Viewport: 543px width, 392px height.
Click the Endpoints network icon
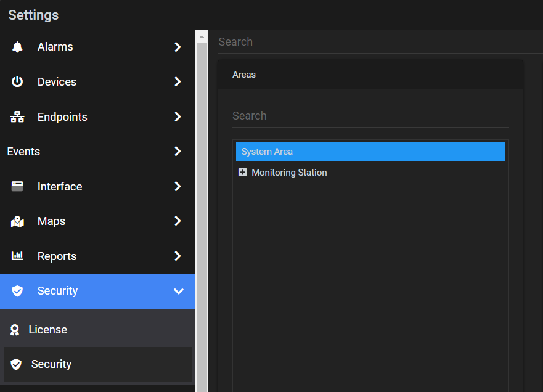pyautogui.click(x=17, y=116)
